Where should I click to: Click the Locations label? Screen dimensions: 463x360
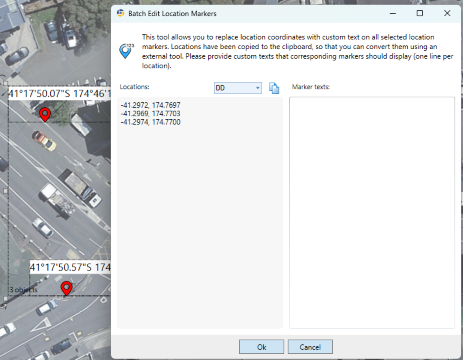click(135, 87)
